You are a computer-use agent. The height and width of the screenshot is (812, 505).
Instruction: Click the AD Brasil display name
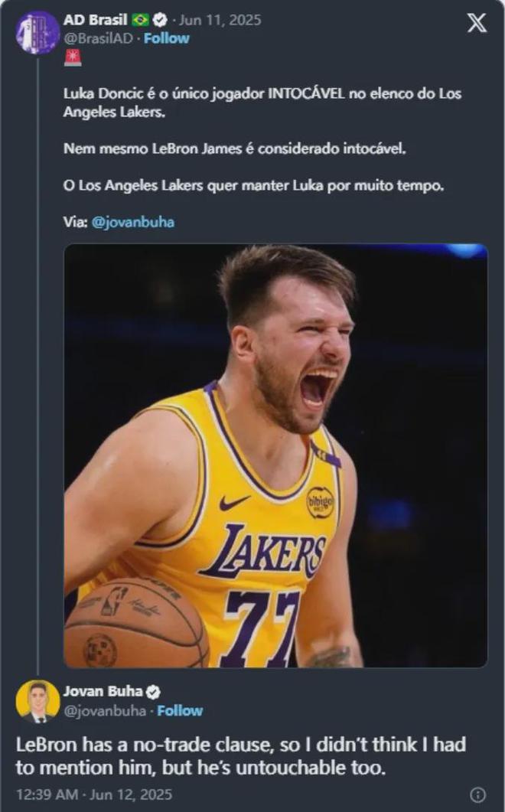96,21
